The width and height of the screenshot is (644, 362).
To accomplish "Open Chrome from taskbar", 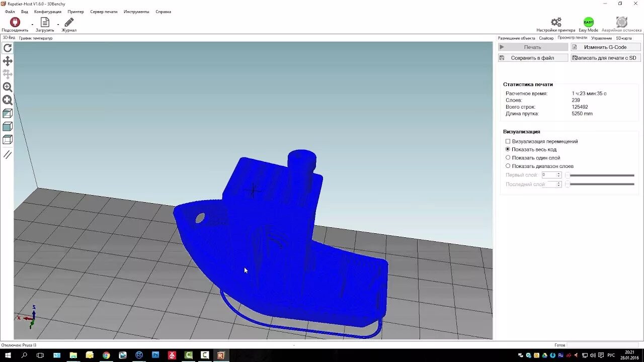I will click(x=106, y=355).
